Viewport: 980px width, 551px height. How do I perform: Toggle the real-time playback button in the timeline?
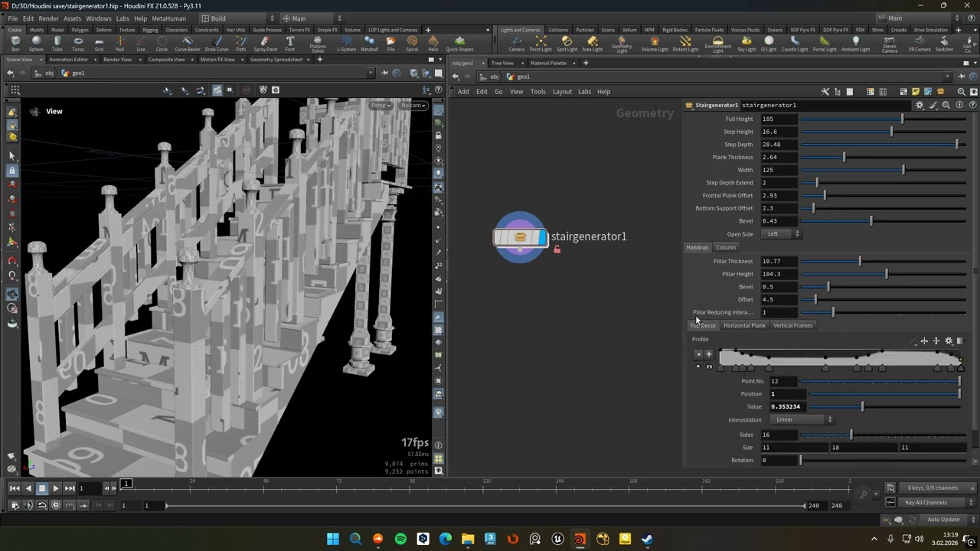point(56,505)
